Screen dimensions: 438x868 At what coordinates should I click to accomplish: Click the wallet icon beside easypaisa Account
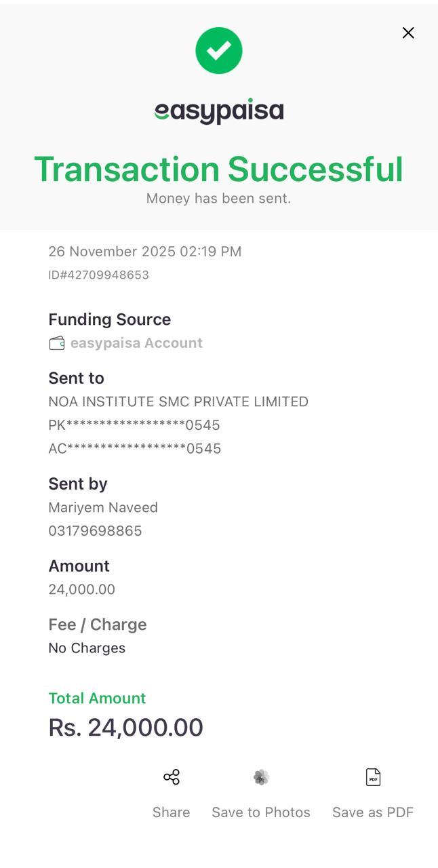click(57, 343)
